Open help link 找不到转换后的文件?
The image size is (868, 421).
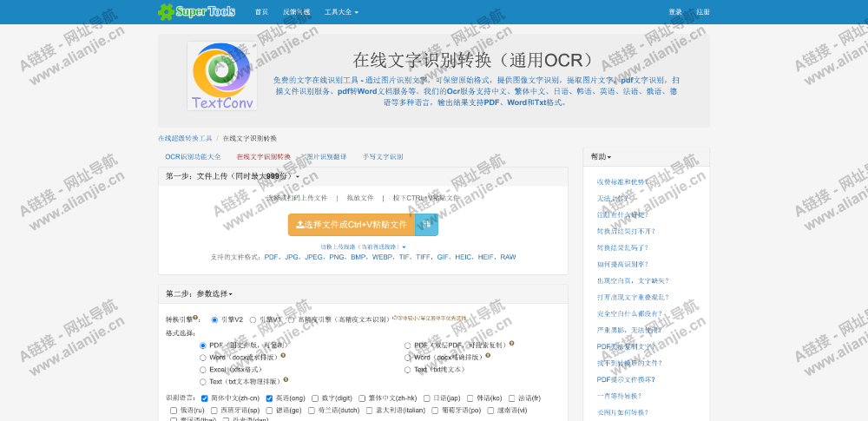point(629,364)
